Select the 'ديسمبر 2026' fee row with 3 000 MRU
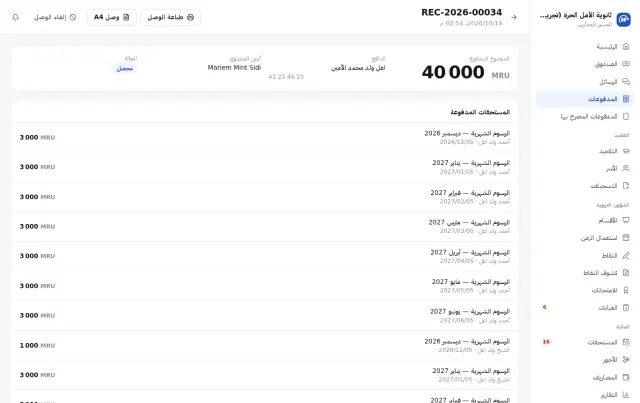Image resolution: width=640 pixels, height=403 pixels. coord(265,137)
